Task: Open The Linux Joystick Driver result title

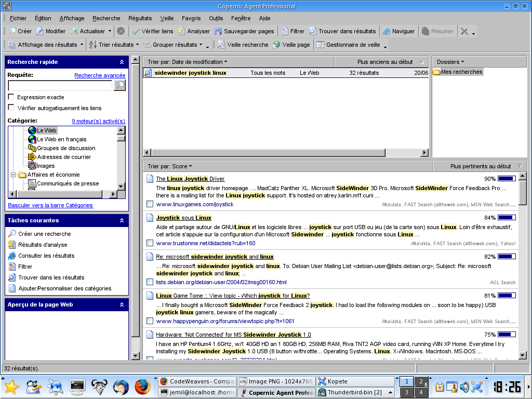Action: point(190,179)
